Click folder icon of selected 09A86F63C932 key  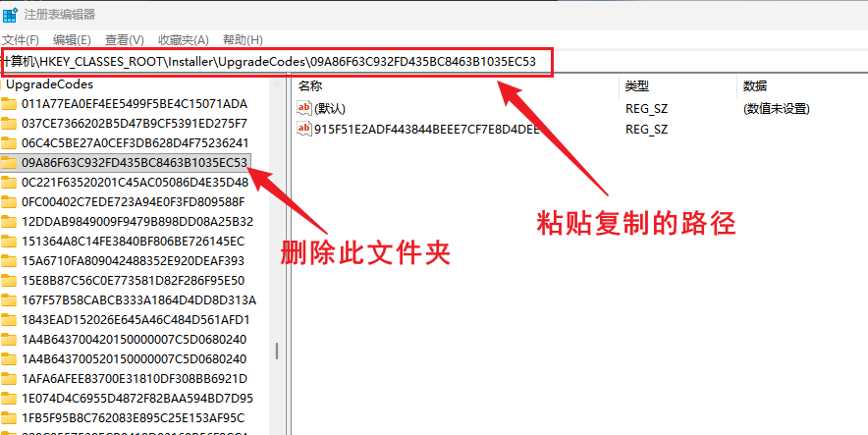pos(10,163)
